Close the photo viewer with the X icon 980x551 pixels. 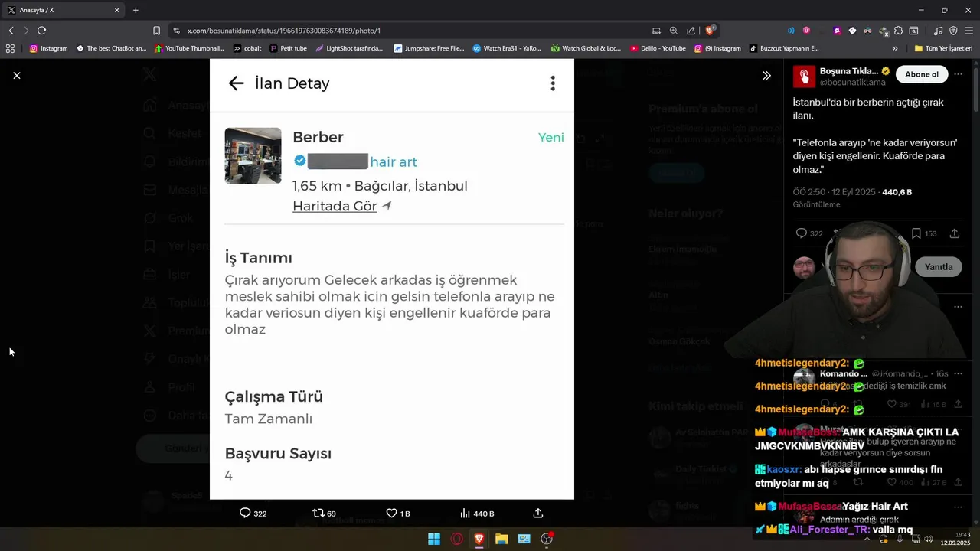17,75
